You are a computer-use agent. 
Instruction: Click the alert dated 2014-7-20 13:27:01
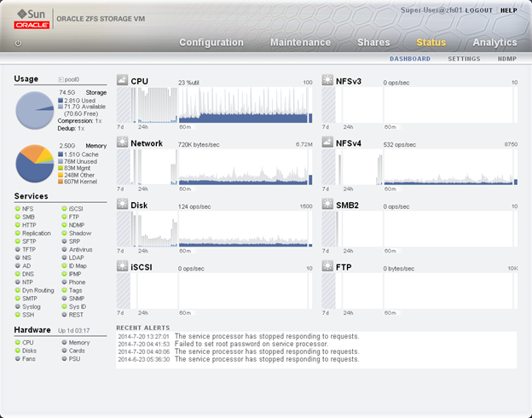tap(239, 336)
